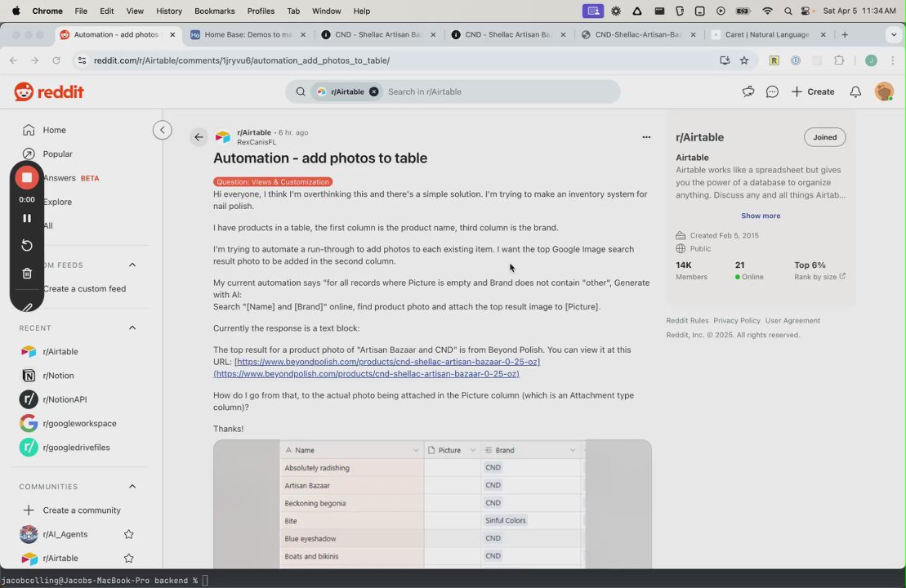Image resolution: width=906 pixels, height=588 pixels.
Task: Open the Chrome tab list dropdown
Action: [x=893, y=34]
